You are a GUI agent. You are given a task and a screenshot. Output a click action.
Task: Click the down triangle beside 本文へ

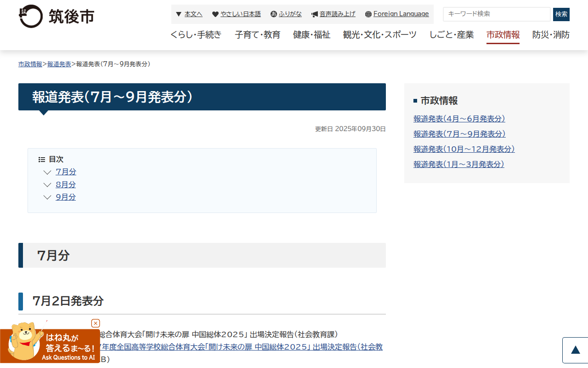click(x=179, y=14)
